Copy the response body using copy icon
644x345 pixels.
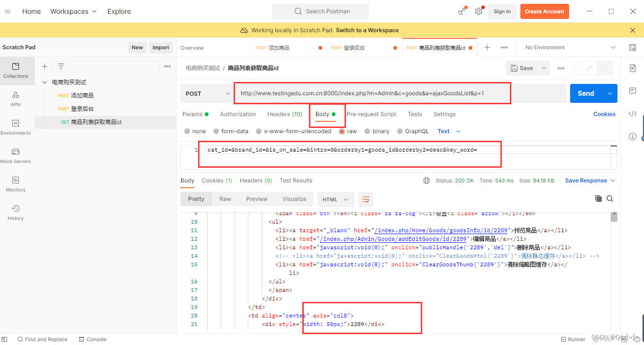point(598,199)
